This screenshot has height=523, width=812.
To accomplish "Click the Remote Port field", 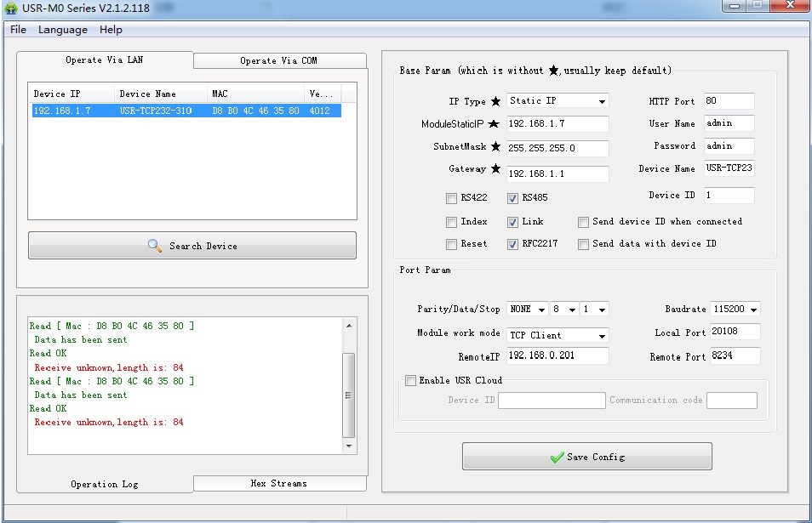I will (x=735, y=355).
